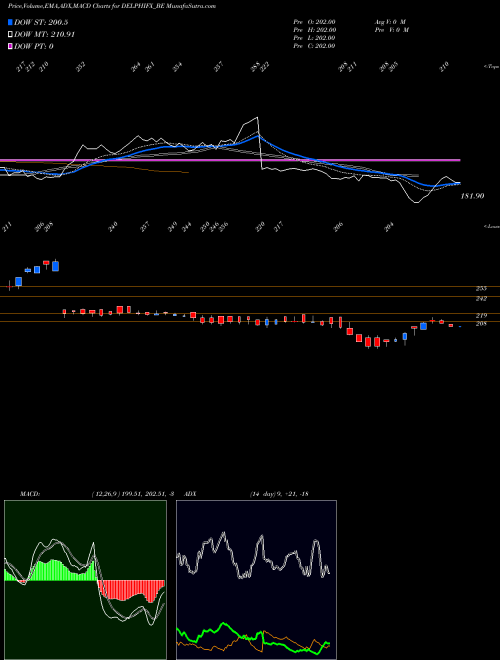Click the rightmost small candlestick
The width and height of the screenshot is (500, 660).
(x=460, y=326)
